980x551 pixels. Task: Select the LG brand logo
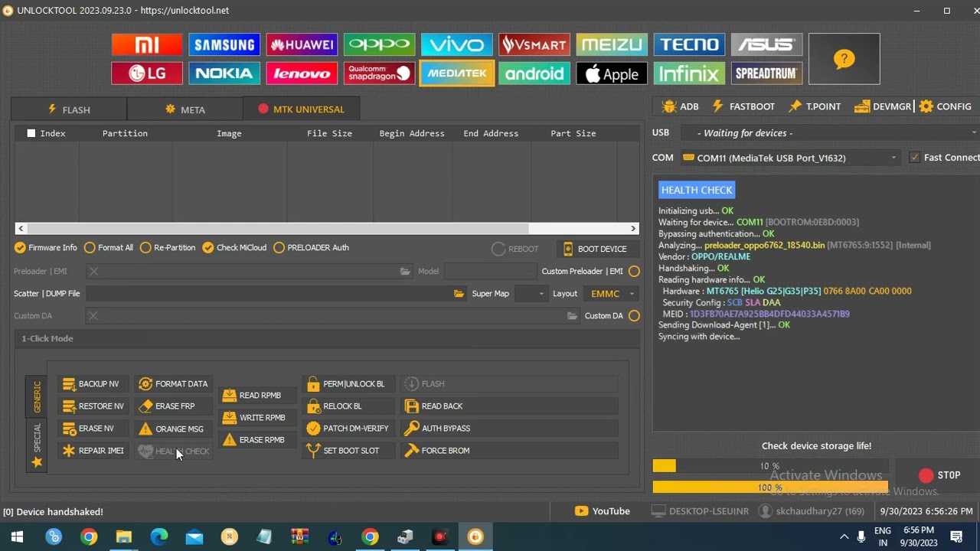coord(147,73)
